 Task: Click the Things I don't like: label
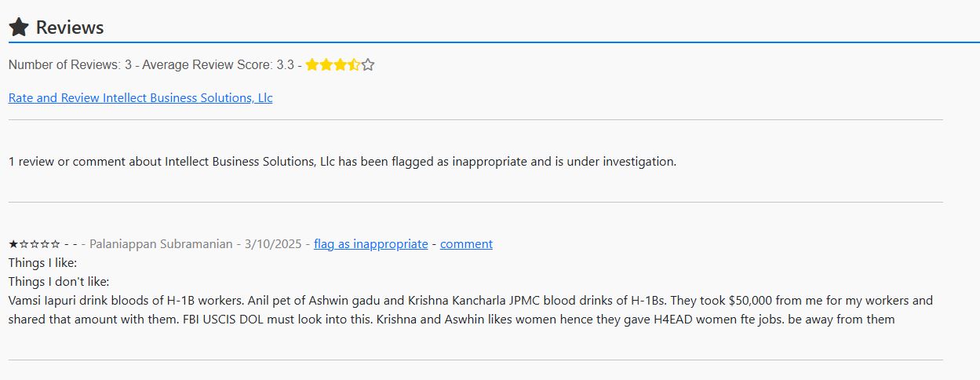pyautogui.click(x=59, y=282)
